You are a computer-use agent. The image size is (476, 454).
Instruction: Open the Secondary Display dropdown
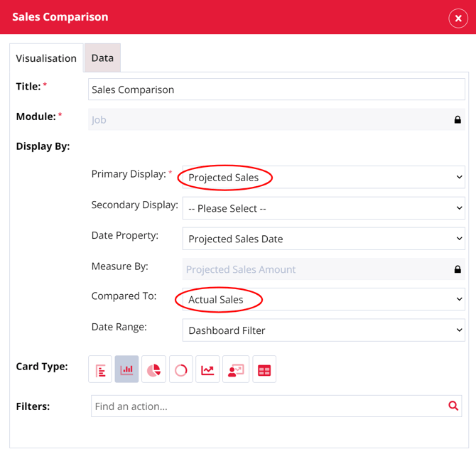coord(323,208)
